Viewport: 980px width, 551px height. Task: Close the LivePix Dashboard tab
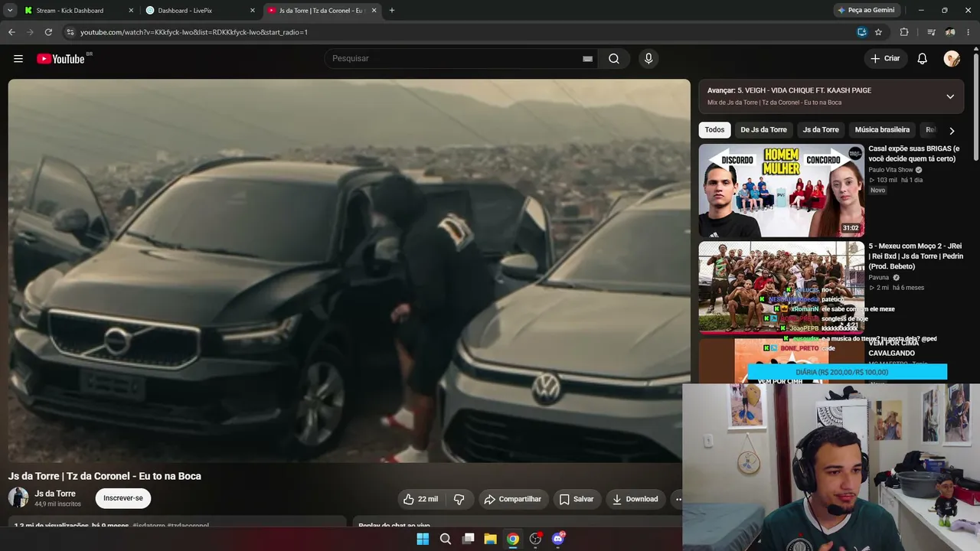[x=252, y=11]
